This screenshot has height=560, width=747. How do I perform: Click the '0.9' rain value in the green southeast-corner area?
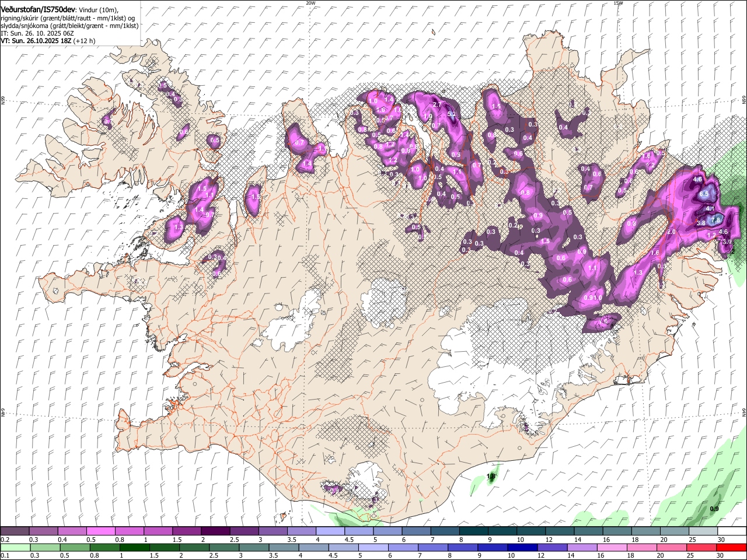pos(714,509)
